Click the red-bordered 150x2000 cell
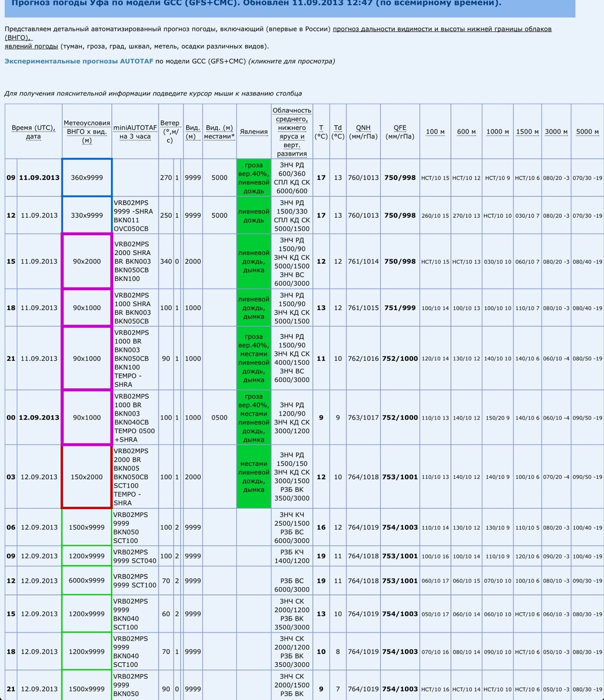The height and width of the screenshot is (700, 604). pos(87,477)
